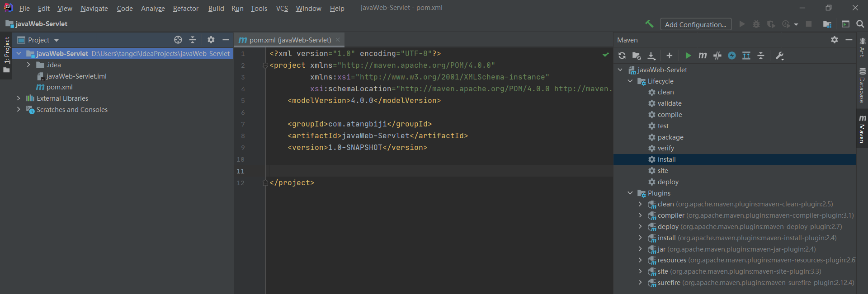Click the green inspection checkmark in editor
This screenshot has height=294, width=868.
tap(605, 54)
